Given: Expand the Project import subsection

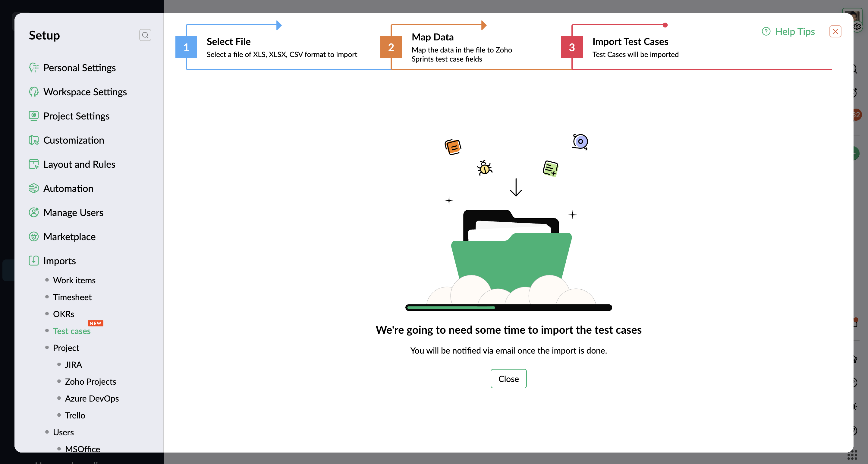Looking at the screenshot, I should pyautogui.click(x=66, y=348).
